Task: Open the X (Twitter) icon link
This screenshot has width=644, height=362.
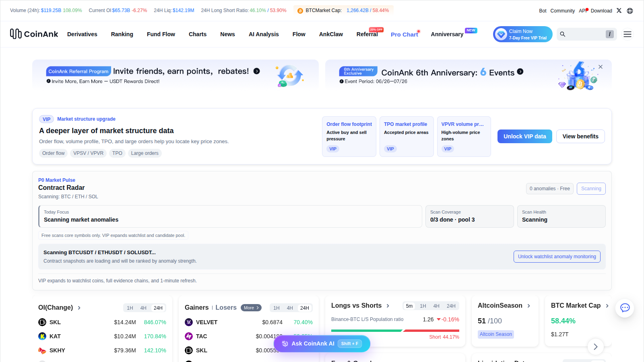Action: pyautogui.click(x=619, y=10)
